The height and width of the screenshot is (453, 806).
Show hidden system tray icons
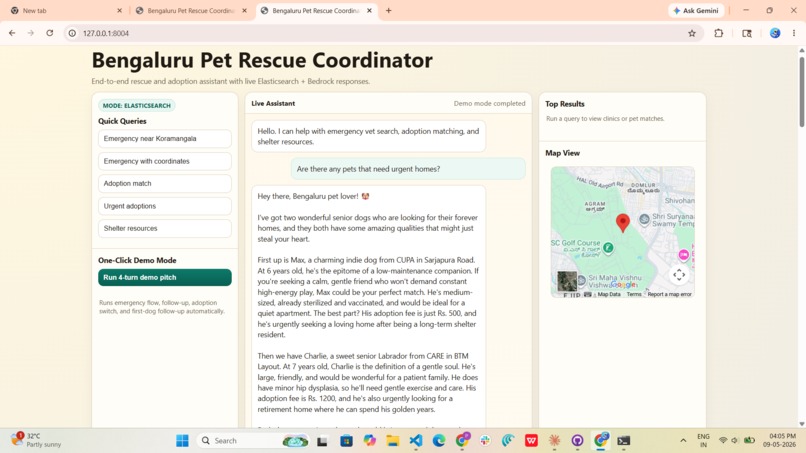point(683,441)
